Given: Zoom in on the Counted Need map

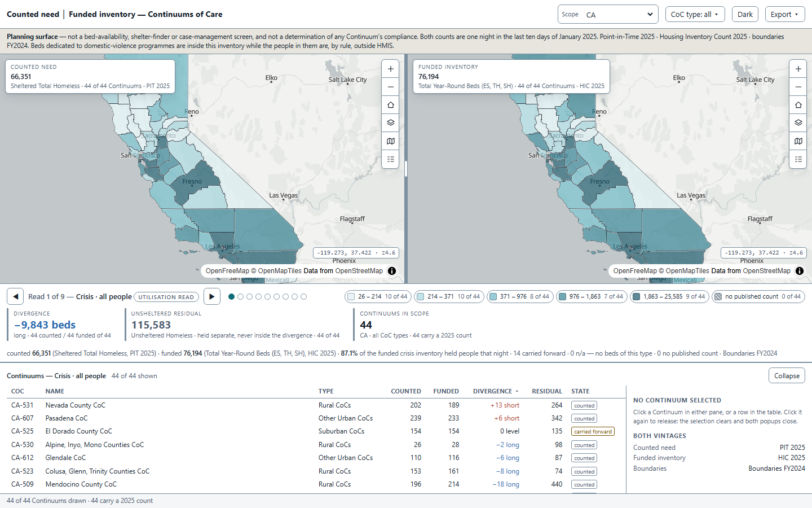Looking at the screenshot, I should coord(390,69).
